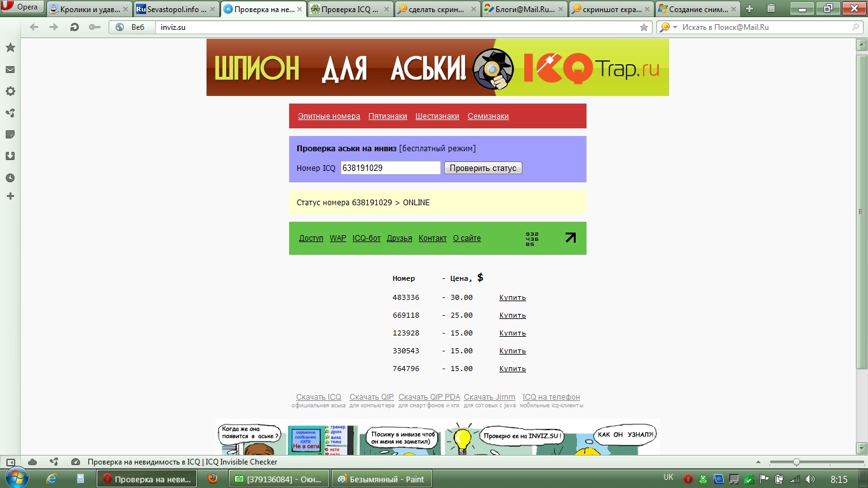Image resolution: width=868 pixels, height=488 pixels.
Task: Open the ICQ на телефон link
Action: coord(552,397)
